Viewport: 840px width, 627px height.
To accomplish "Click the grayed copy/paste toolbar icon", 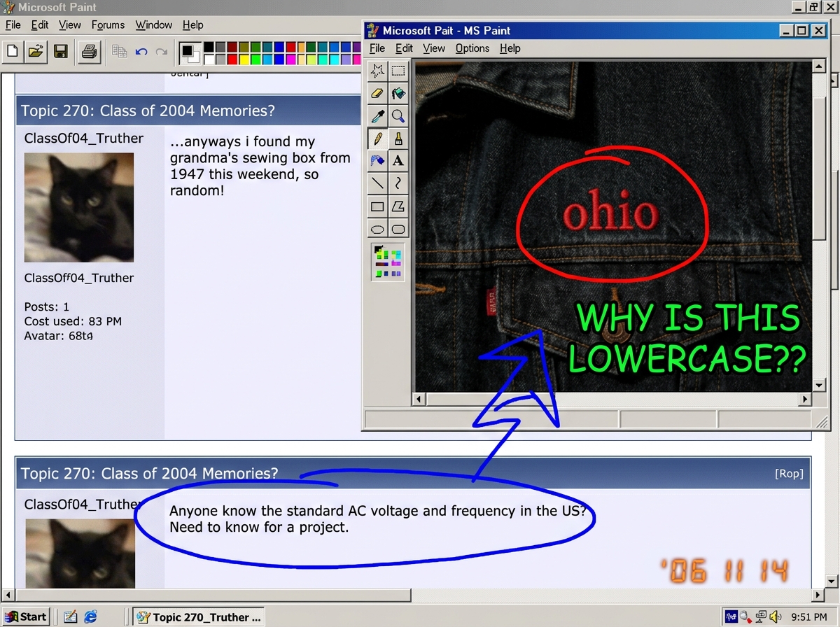I will click(x=119, y=51).
